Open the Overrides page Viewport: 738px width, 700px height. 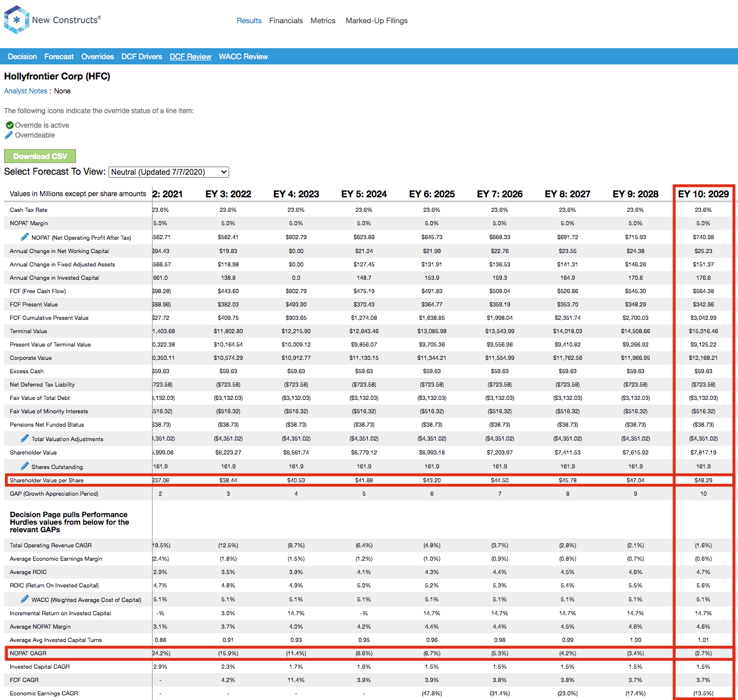point(97,57)
